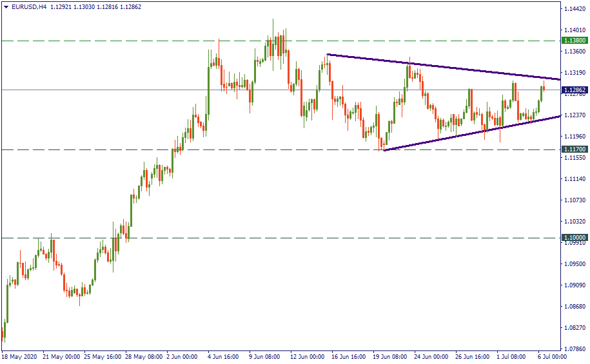Select the 4 Jun 16:00 time label
This screenshot has height=364, width=590.
coord(224,356)
